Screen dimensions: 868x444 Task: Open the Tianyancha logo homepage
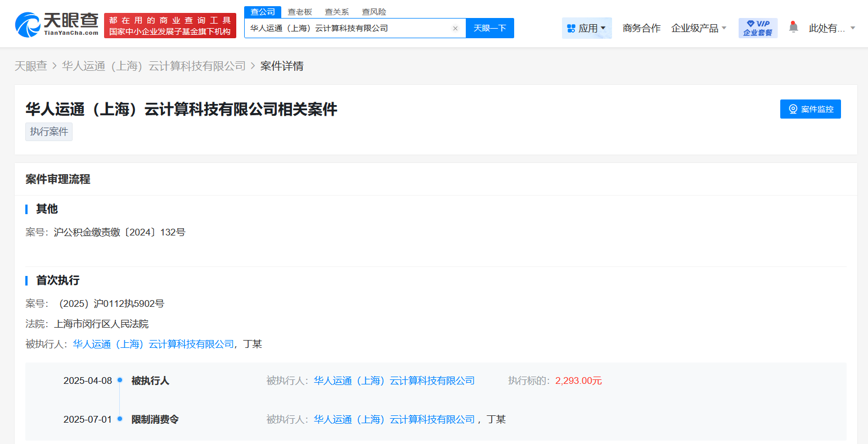click(x=57, y=25)
